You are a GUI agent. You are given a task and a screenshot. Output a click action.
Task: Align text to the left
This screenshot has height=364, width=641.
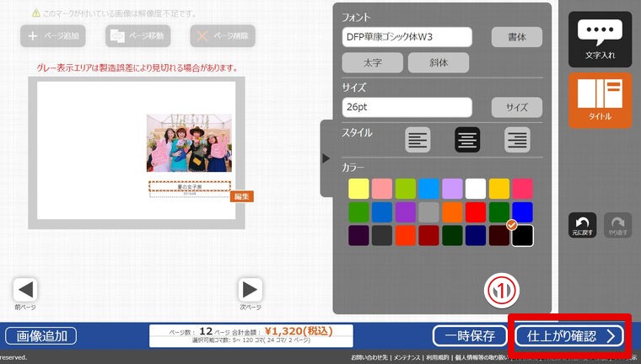click(x=417, y=140)
